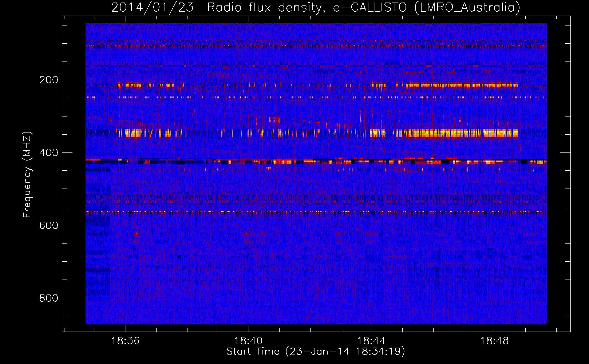Click the '(LMRO_Australia)' station label in title
Screen dimensions: 589x364
(x=467, y=8)
